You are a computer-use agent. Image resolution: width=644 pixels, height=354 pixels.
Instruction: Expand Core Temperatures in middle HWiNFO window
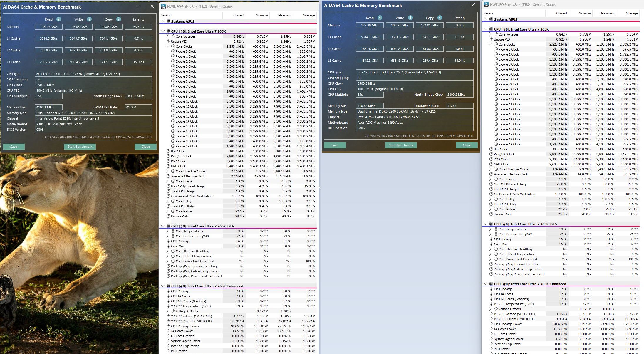point(167,231)
